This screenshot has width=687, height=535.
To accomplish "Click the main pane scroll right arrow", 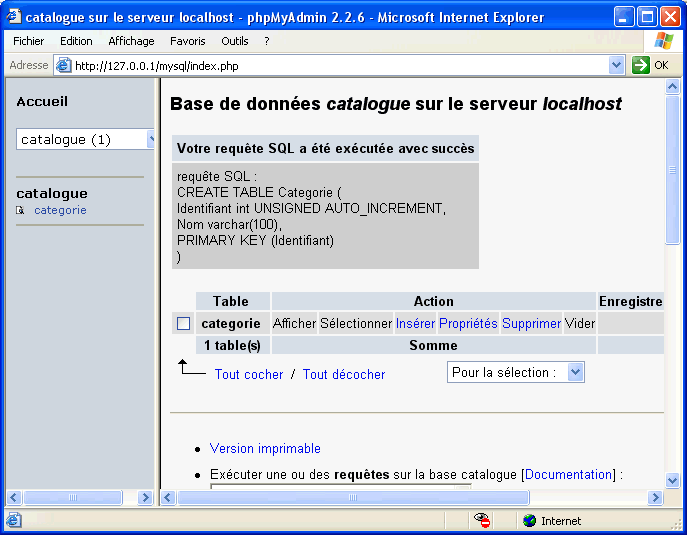I will tap(655, 497).
